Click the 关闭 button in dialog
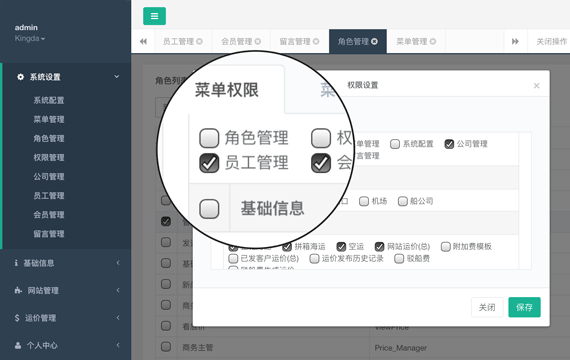 click(487, 307)
